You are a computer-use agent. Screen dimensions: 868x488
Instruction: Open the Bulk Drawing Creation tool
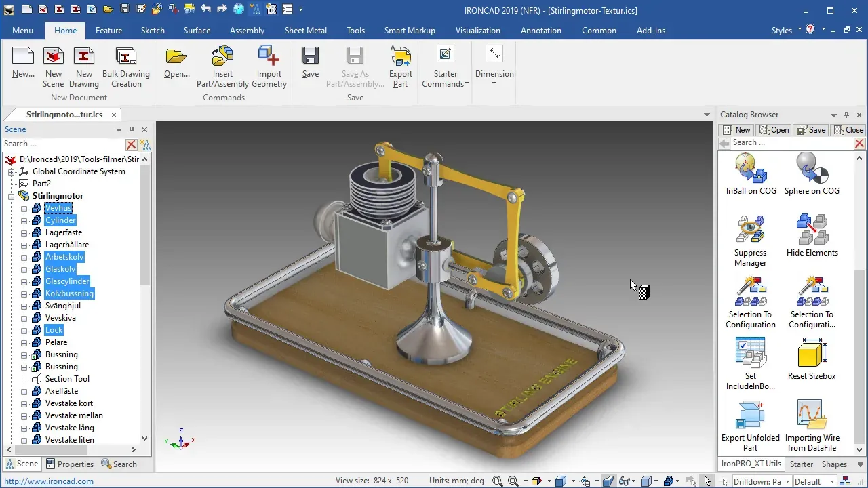tap(126, 67)
